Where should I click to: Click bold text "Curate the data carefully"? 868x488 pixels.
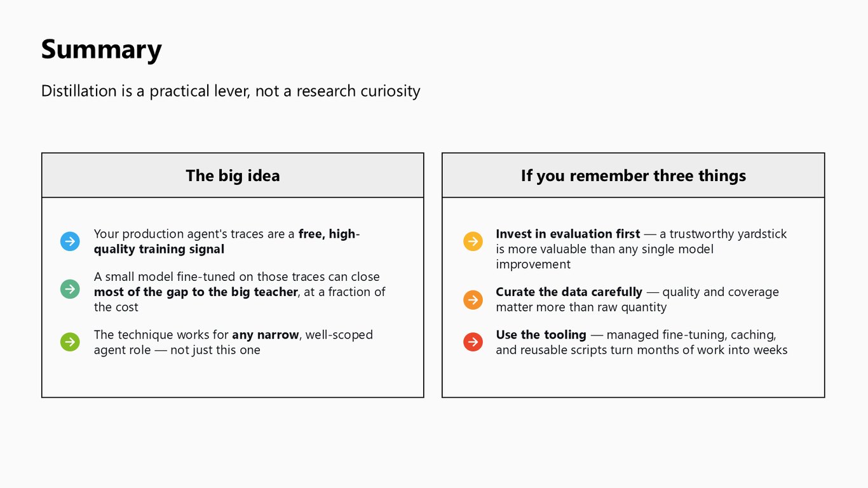(569, 292)
